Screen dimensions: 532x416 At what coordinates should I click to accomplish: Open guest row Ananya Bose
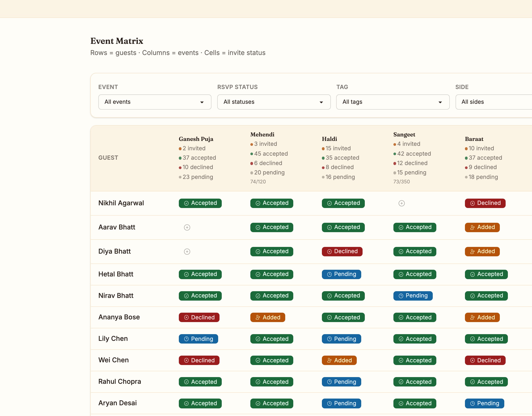pyautogui.click(x=119, y=317)
